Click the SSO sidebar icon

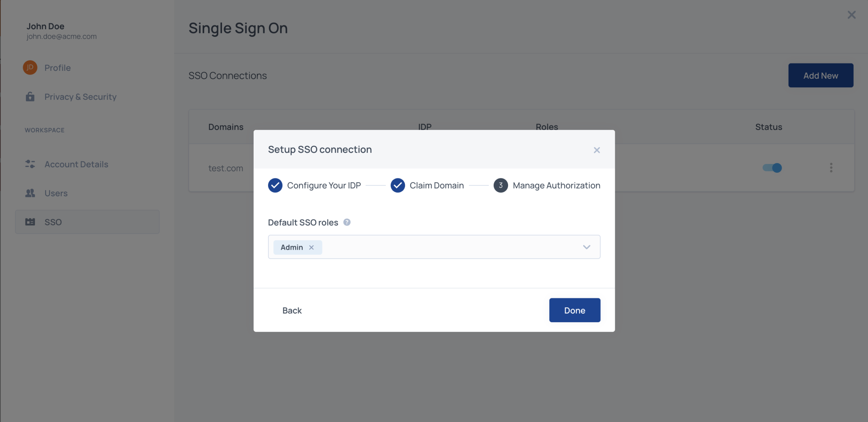(x=30, y=222)
